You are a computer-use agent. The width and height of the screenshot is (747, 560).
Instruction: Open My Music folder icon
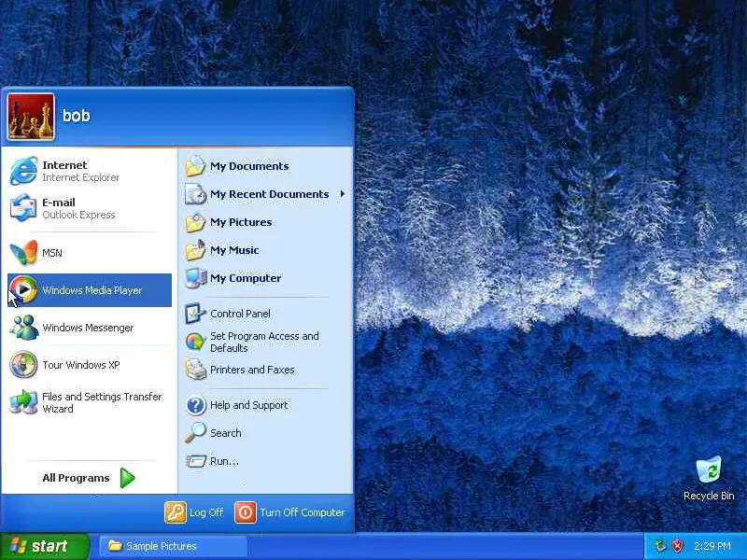195,250
